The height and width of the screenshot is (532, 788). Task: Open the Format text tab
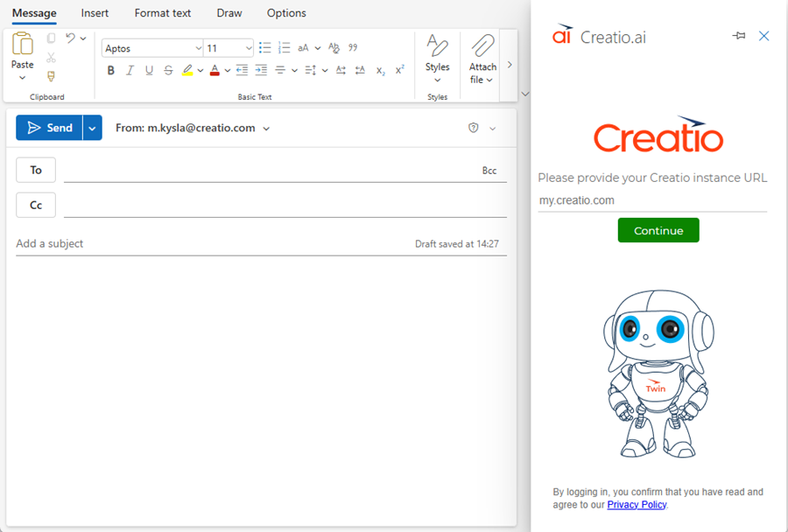click(162, 13)
